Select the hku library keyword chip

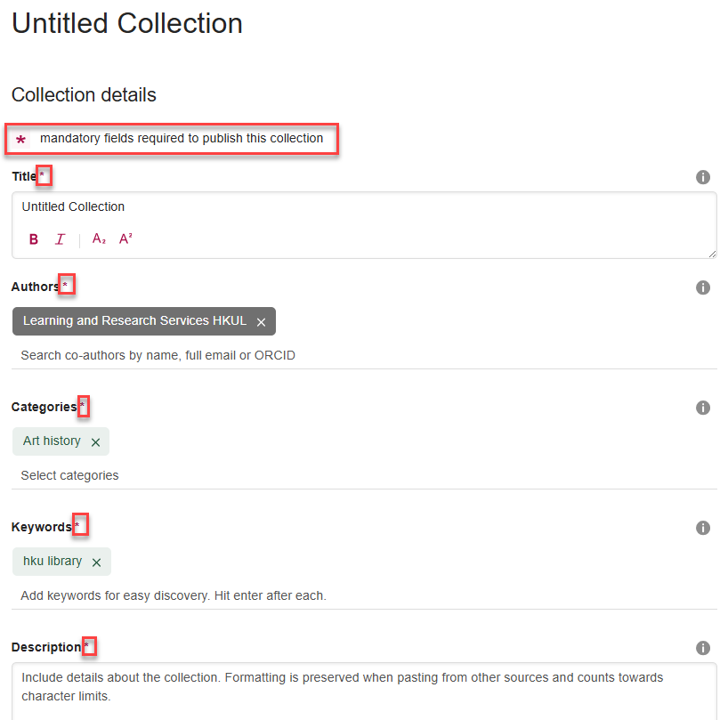pyautogui.click(x=53, y=562)
